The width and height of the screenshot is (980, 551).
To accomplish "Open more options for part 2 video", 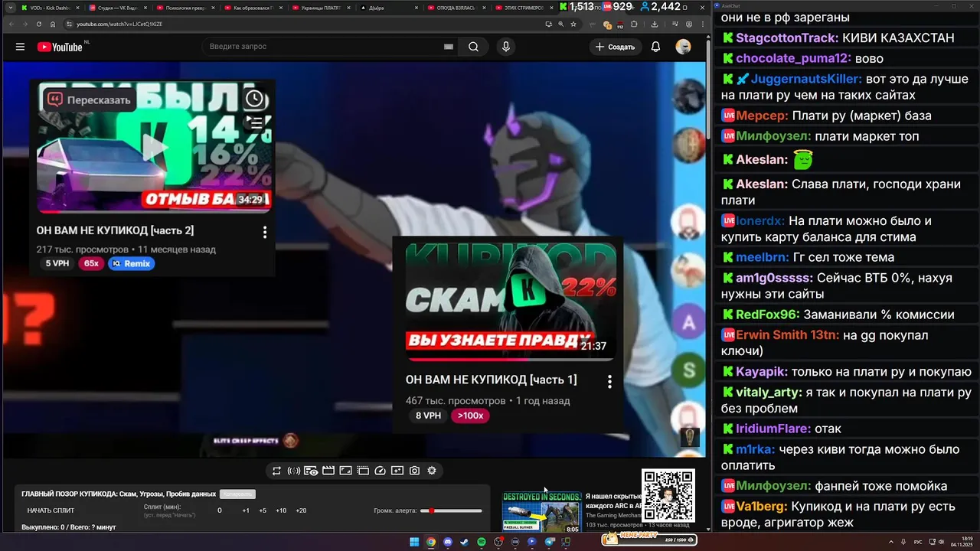I will coord(265,232).
